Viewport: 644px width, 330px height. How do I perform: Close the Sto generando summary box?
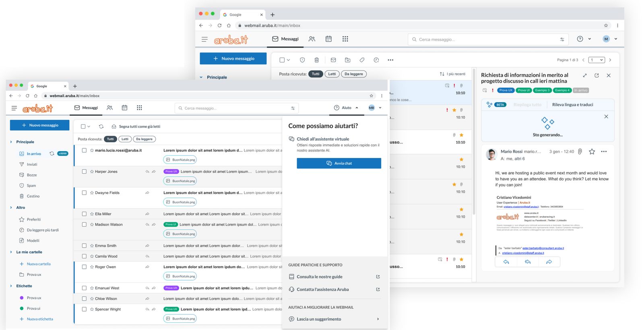tap(606, 117)
